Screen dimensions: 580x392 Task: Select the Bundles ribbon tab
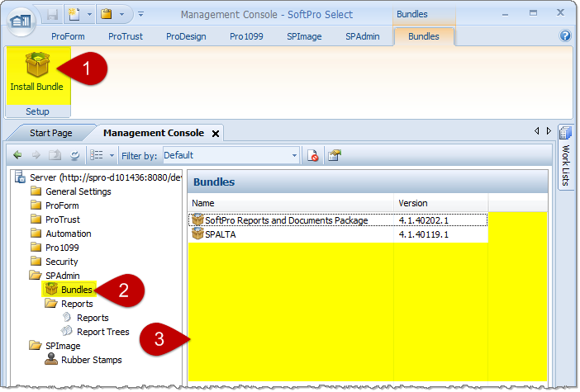tap(424, 36)
